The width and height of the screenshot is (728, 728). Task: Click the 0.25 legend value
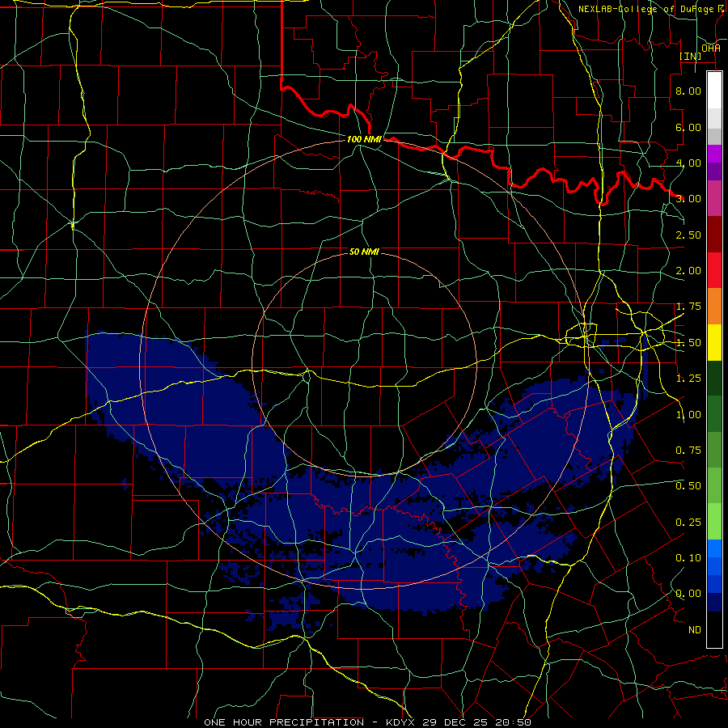click(688, 523)
